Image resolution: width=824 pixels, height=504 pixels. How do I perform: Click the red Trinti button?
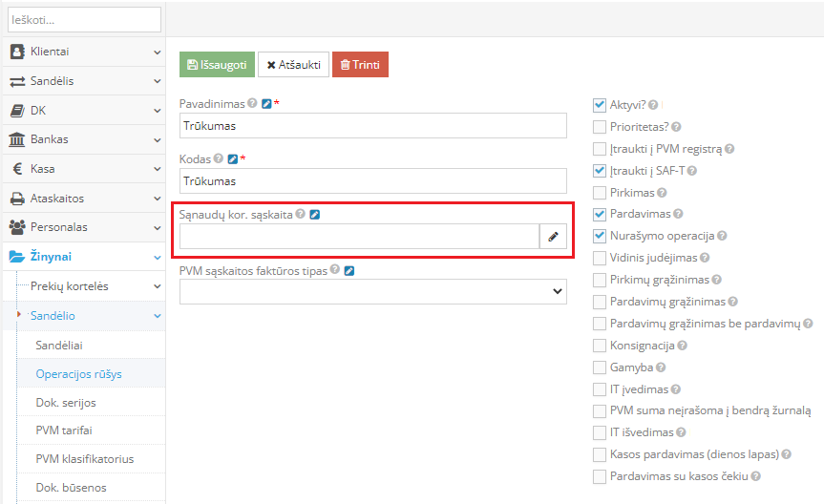360,65
